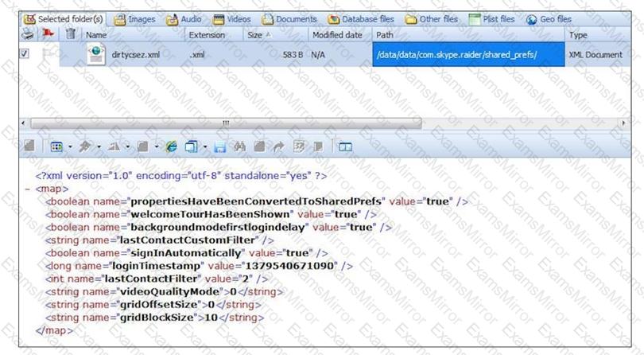Sort by the Modified date column header
Screen dimensions: 644x355
[337, 35]
